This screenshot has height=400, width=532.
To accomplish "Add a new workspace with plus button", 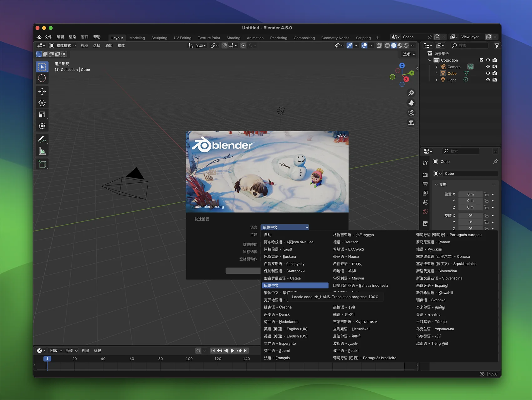I will tap(377, 38).
